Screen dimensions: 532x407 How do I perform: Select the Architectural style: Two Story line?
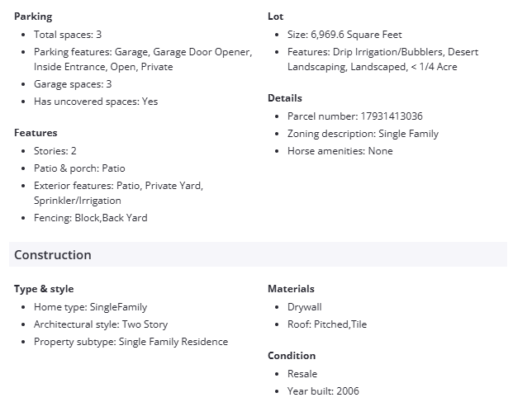101,324
